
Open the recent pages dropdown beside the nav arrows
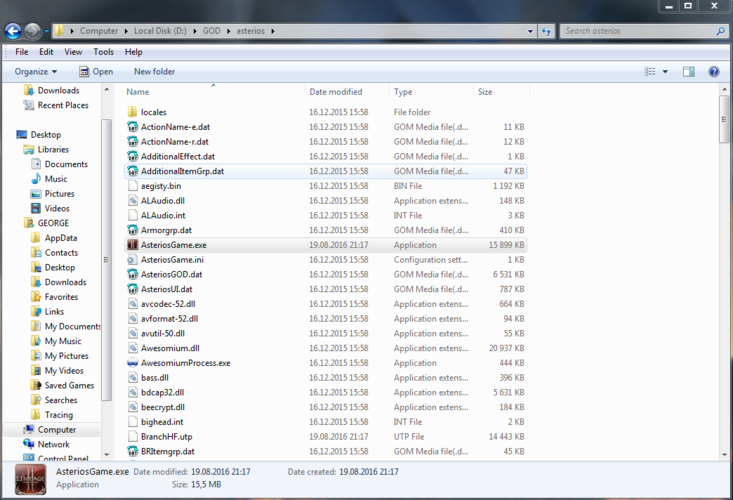(46, 31)
